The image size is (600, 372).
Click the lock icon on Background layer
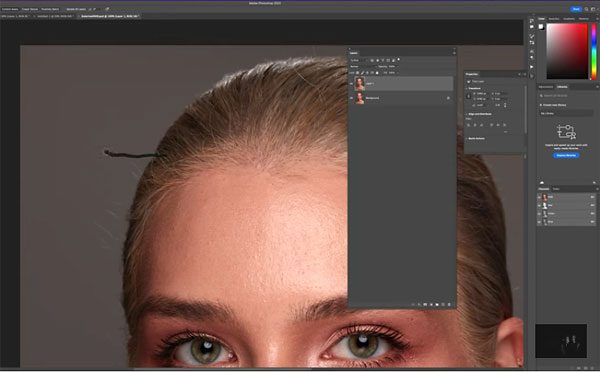coord(448,98)
